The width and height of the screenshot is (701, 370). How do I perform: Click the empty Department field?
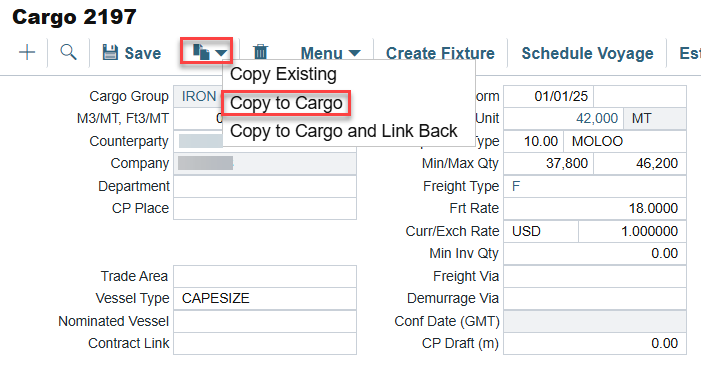pos(265,186)
